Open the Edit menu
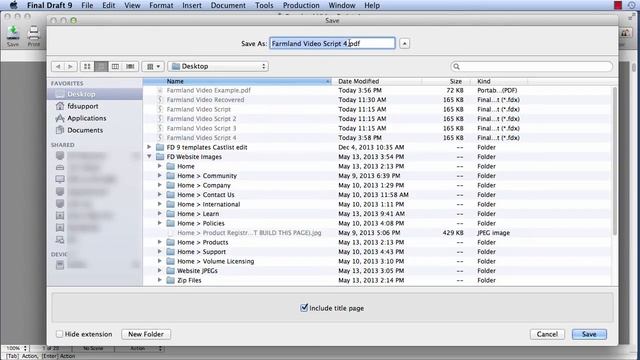 pyautogui.click(x=109, y=5)
